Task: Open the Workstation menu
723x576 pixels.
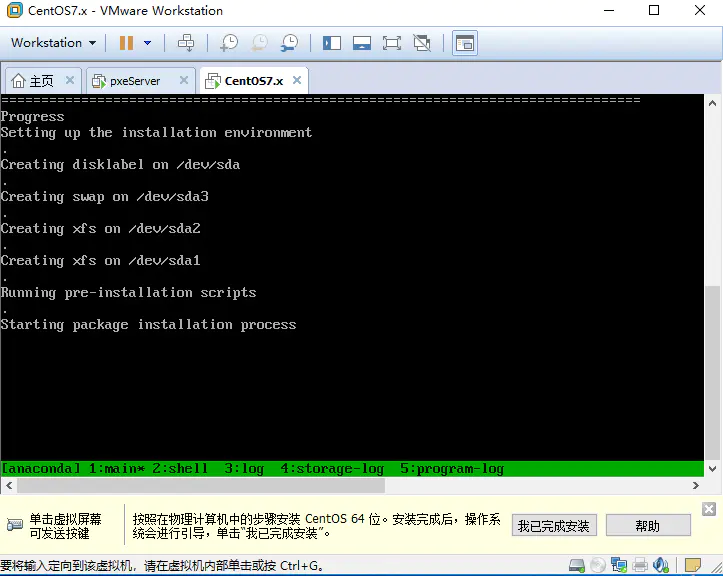Action: pos(53,43)
